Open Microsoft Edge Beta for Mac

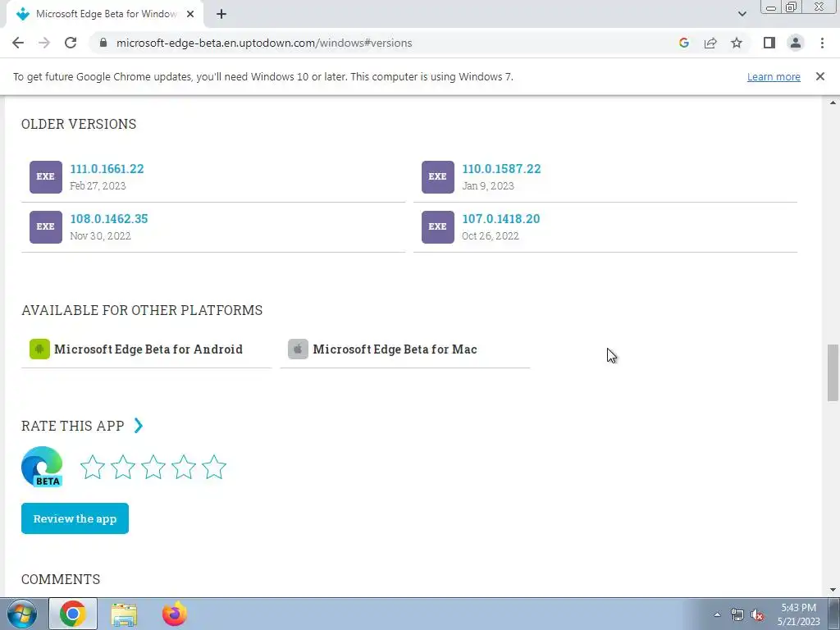click(395, 349)
